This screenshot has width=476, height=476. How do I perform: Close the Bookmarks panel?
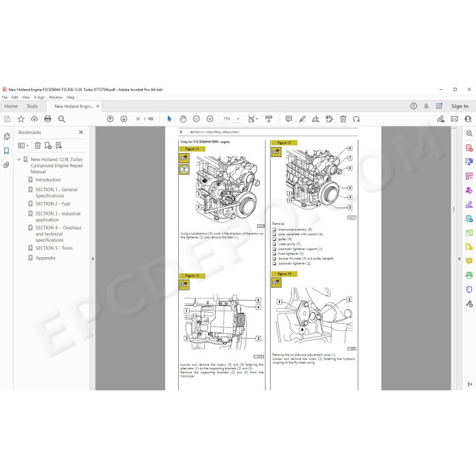pyautogui.click(x=81, y=132)
